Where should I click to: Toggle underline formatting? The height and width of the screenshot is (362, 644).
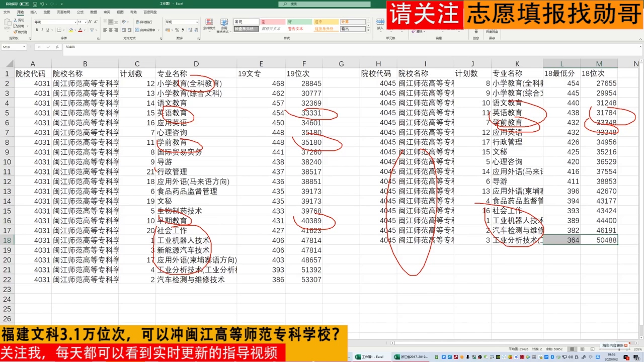pos(47,30)
